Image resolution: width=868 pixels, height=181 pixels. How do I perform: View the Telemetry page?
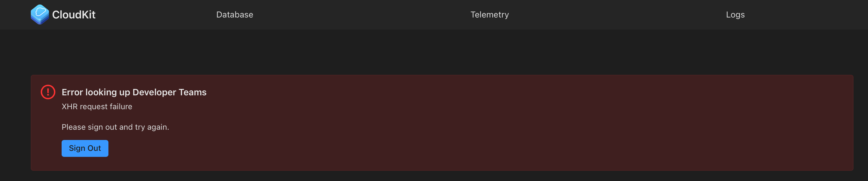pyautogui.click(x=489, y=15)
